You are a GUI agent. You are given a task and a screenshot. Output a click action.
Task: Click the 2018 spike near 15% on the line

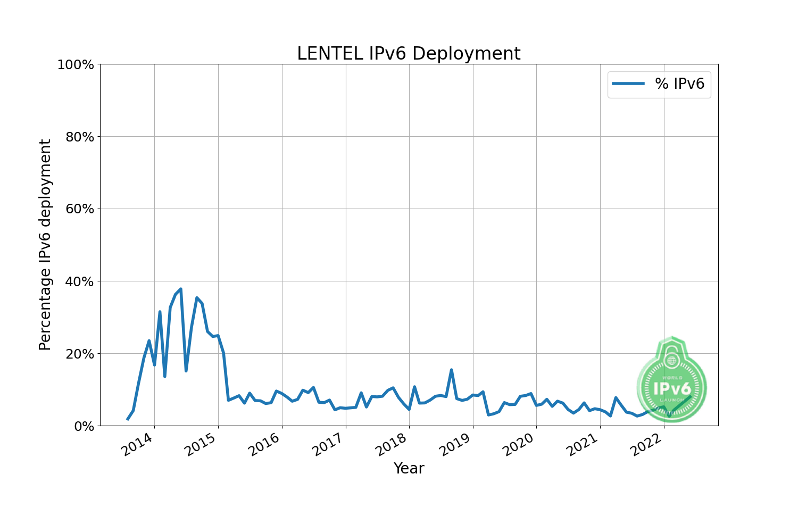(x=451, y=370)
